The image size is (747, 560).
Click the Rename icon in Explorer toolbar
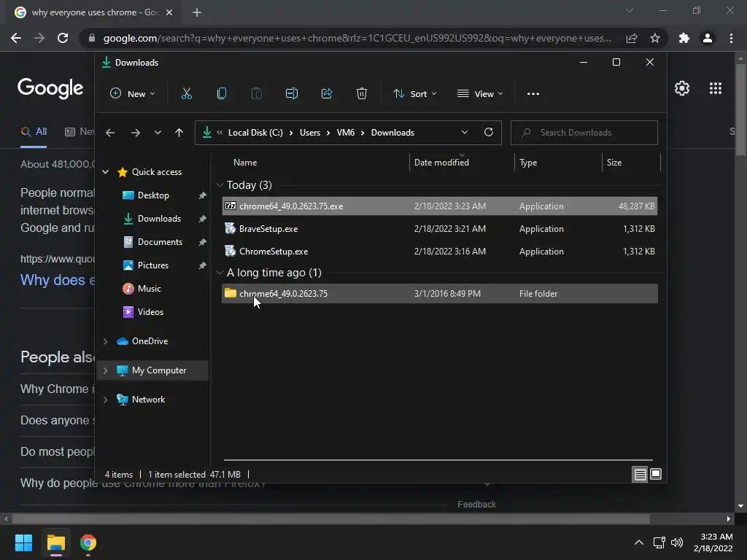click(x=292, y=94)
